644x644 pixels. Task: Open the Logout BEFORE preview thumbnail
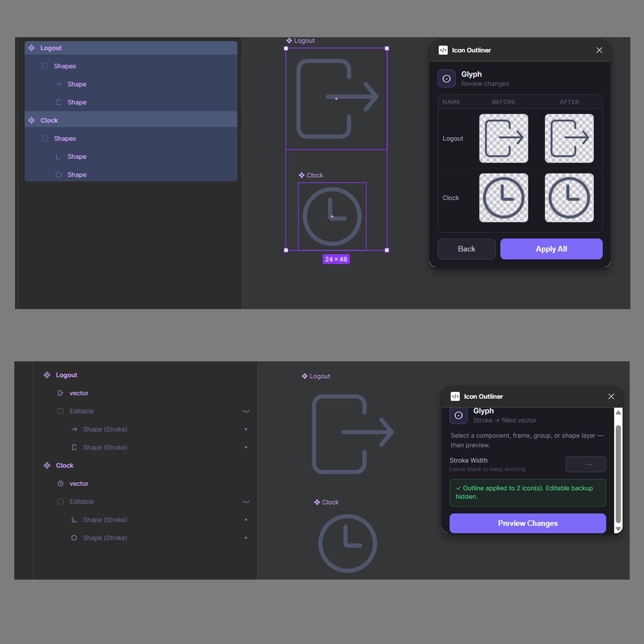tap(503, 138)
